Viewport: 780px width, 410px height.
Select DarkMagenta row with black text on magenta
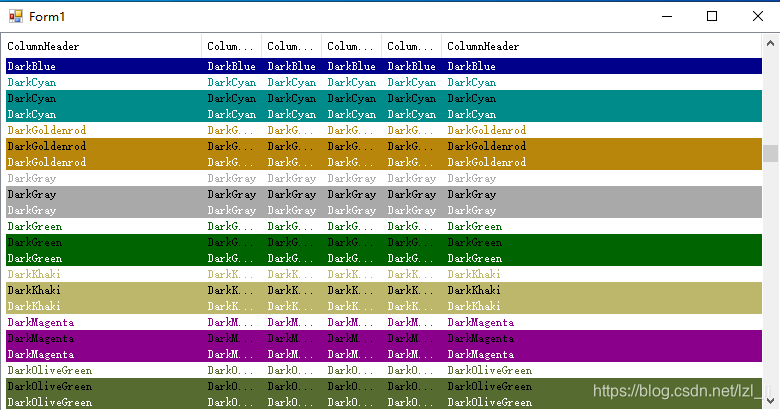(x=384, y=338)
